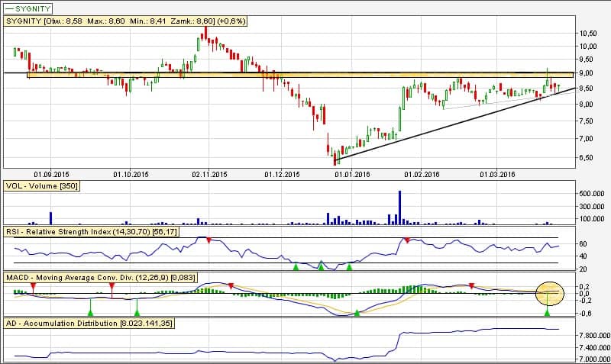This screenshot has width=611, height=364.
Task: Click rightmost red arrow in RSI panel
Action: coord(407,240)
